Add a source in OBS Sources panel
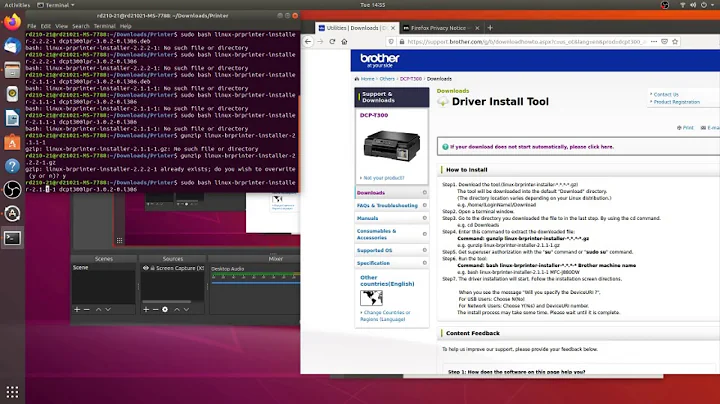720x404 pixels. pos(146,309)
